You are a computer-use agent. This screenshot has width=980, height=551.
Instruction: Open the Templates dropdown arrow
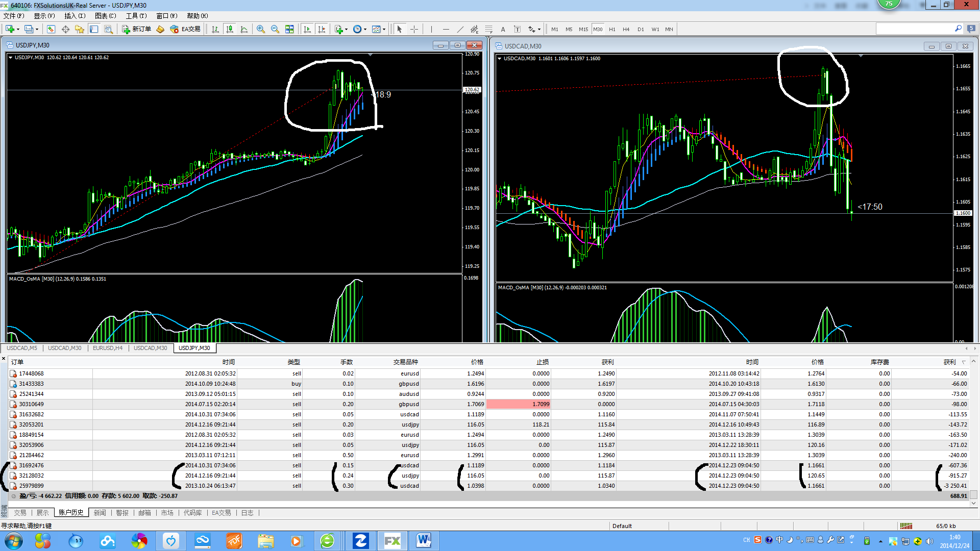point(384,29)
